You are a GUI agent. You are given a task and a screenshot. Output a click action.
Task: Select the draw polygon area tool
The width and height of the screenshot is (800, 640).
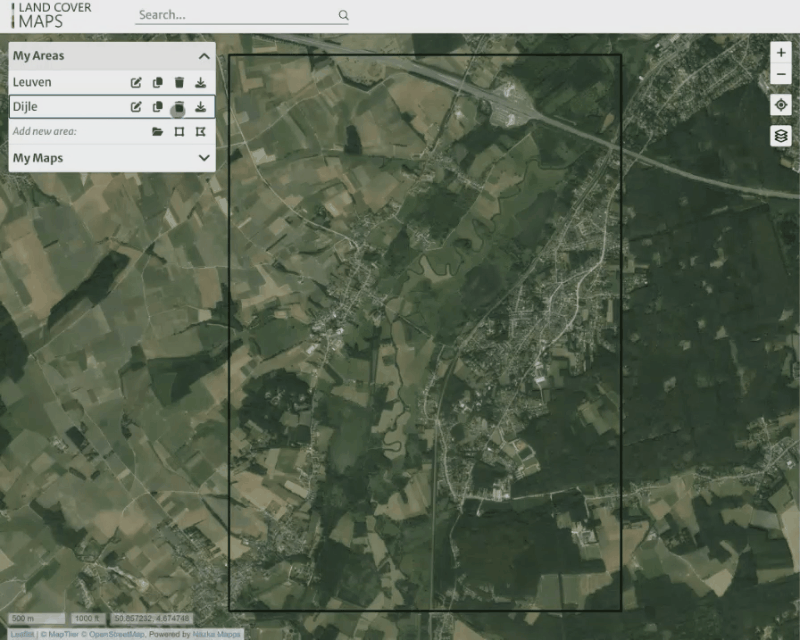click(200, 132)
